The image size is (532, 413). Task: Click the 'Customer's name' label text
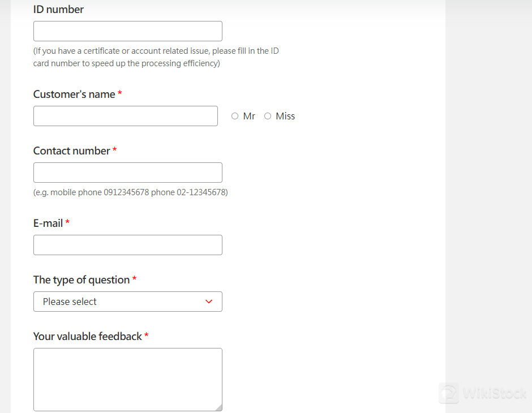coord(74,94)
